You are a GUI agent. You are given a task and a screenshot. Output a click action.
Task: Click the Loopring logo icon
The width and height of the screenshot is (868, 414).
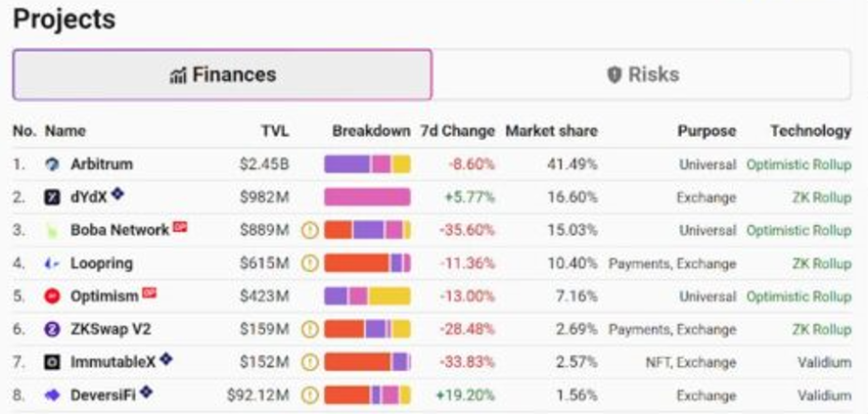[52, 263]
